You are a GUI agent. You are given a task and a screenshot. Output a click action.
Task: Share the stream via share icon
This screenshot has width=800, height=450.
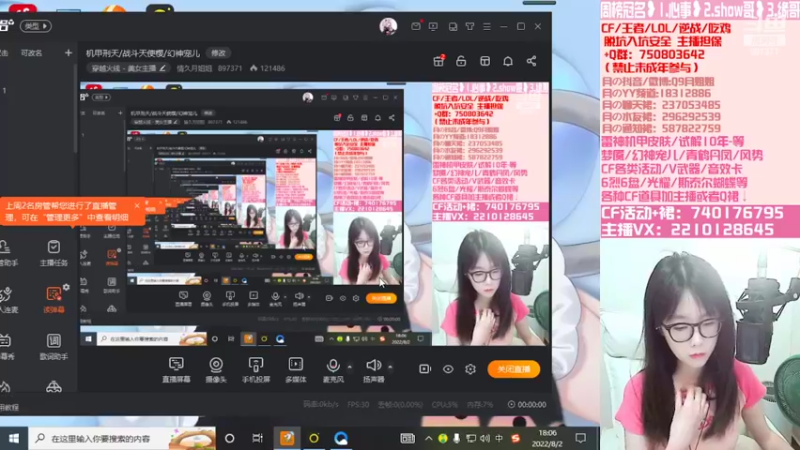coord(531,61)
